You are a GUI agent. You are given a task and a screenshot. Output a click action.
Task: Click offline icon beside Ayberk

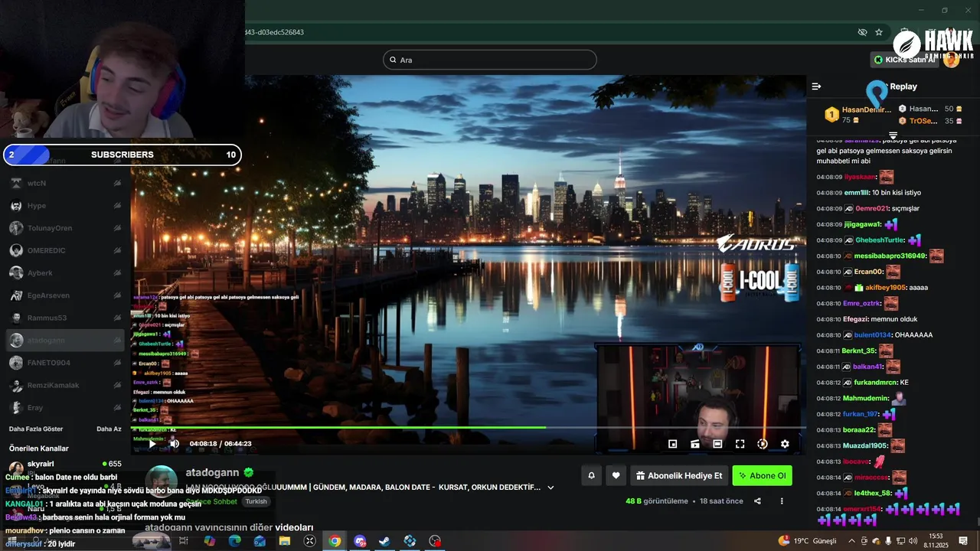[117, 273]
